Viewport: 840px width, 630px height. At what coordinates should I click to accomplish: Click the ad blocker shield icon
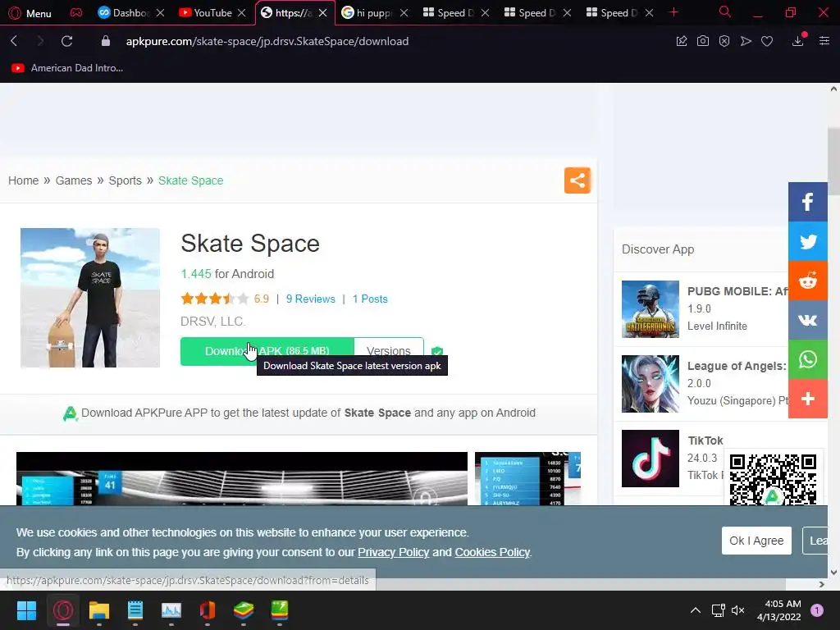click(724, 41)
